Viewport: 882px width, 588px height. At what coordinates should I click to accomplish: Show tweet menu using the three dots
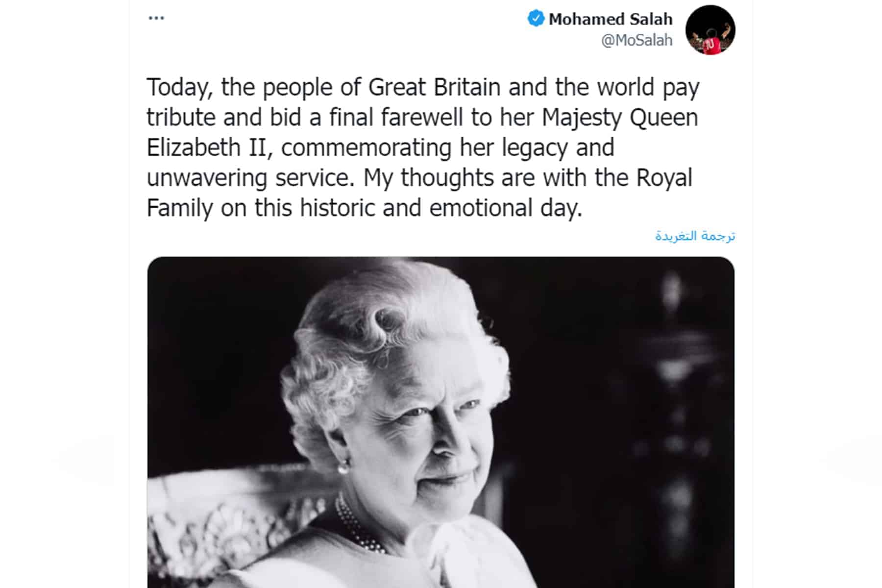(156, 18)
